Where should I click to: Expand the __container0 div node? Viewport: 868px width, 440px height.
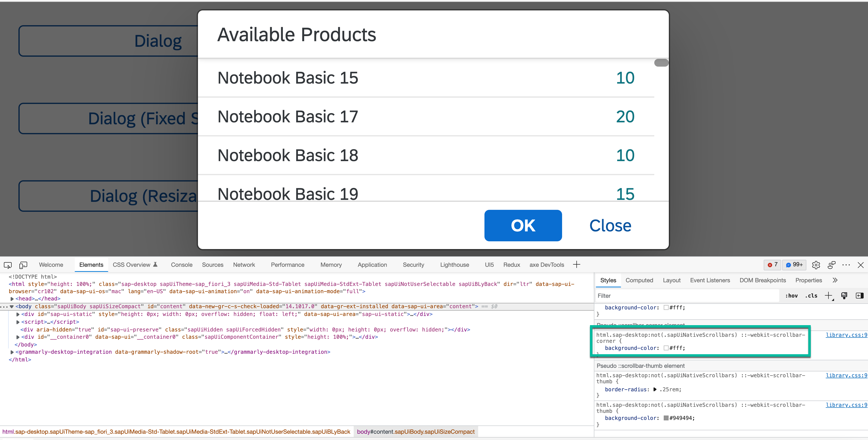click(x=18, y=337)
